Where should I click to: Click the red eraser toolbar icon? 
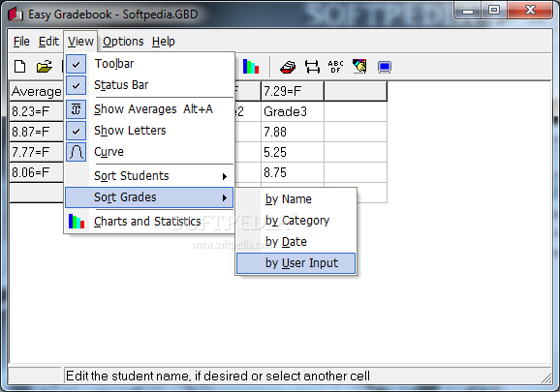tap(288, 67)
